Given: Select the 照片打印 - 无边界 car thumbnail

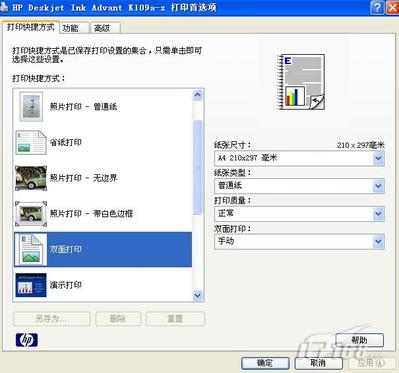Looking at the screenshot, I should tap(31, 178).
